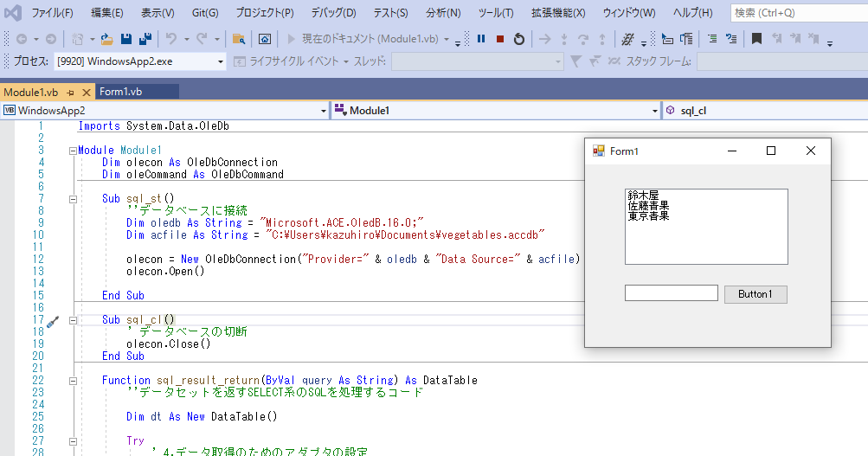Open the sql_cl member dropdown
The height and width of the screenshot is (456, 868).
[762, 111]
